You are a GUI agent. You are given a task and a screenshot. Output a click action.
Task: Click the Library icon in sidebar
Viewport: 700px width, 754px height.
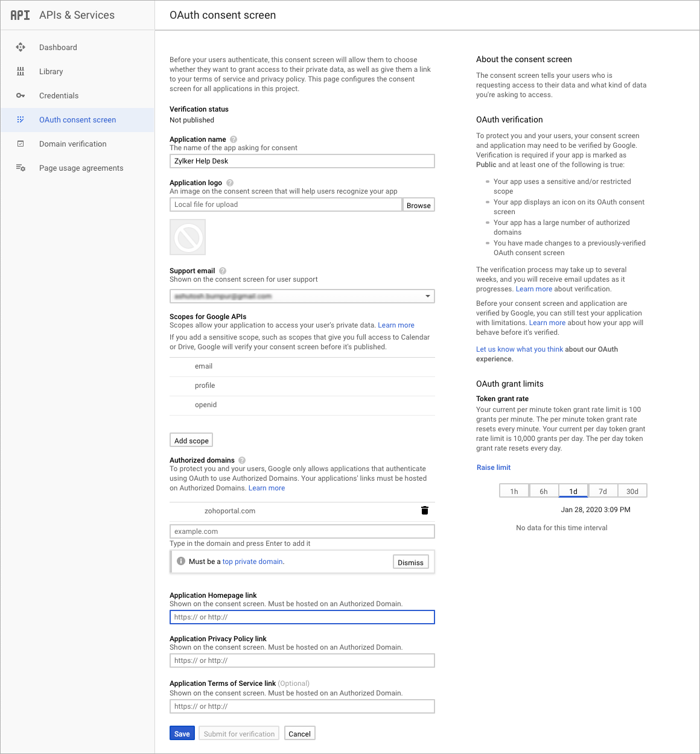tap(21, 71)
